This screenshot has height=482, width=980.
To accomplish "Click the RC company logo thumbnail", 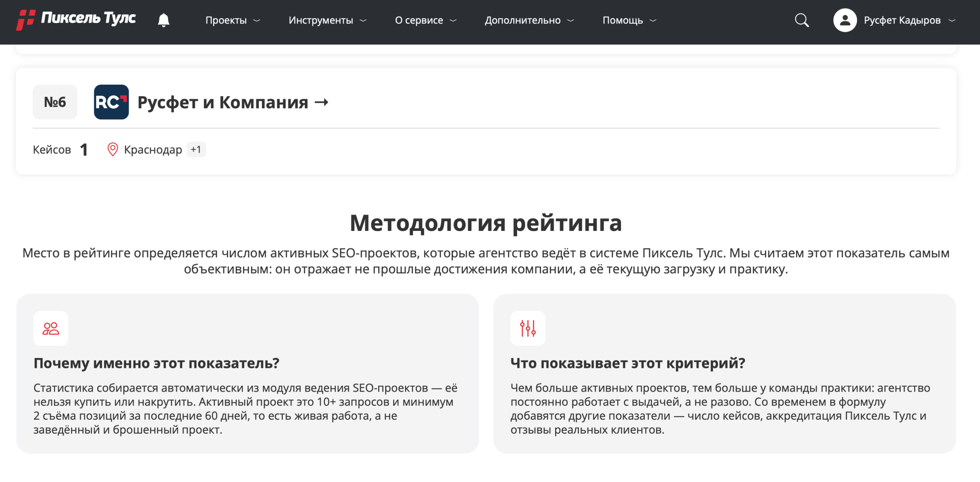I will [111, 102].
